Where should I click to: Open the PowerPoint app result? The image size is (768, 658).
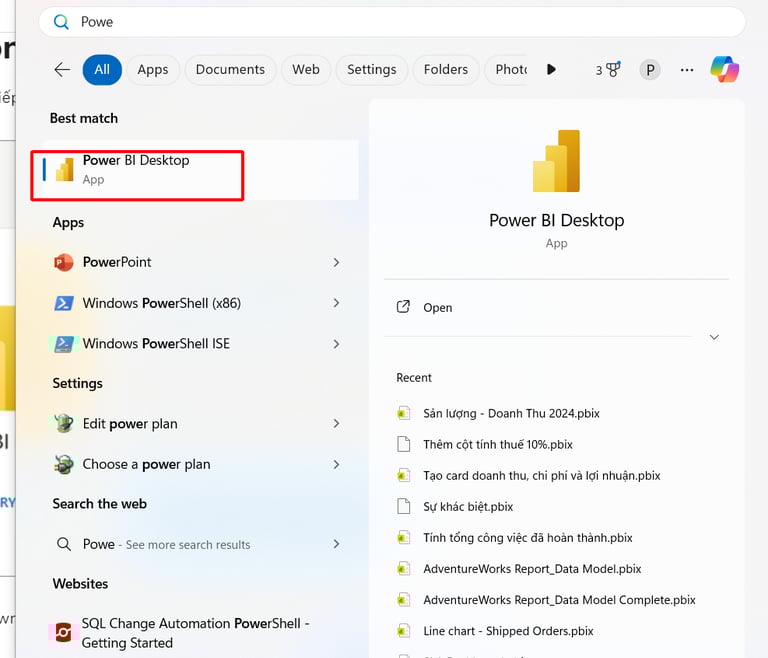[x=197, y=262]
